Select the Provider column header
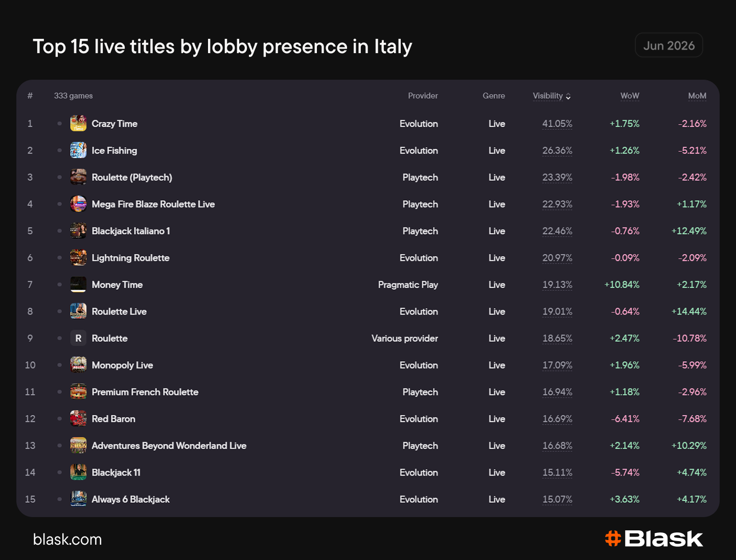Image resolution: width=736 pixels, height=560 pixels. click(423, 96)
